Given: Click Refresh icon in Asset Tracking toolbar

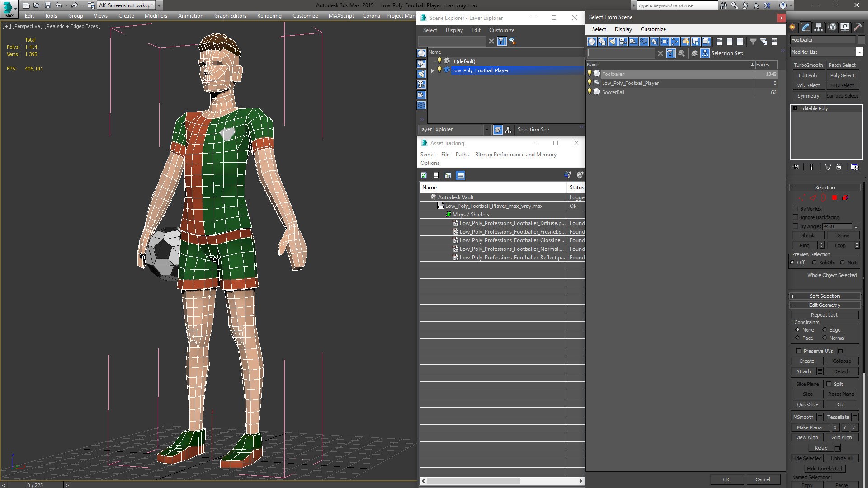Looking at the screenshot, I should click(424, 175).
